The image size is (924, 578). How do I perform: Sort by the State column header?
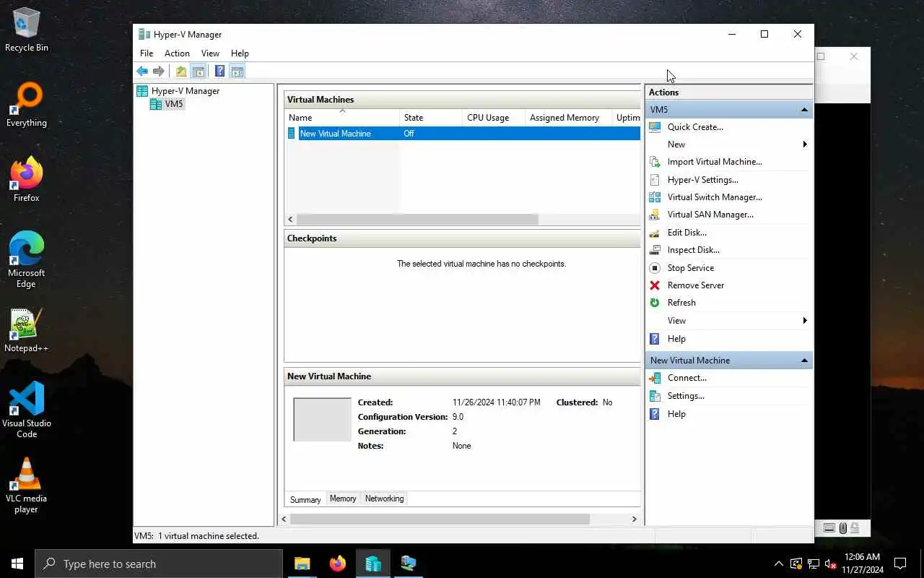pyautogui.click(x=431, y=118)
